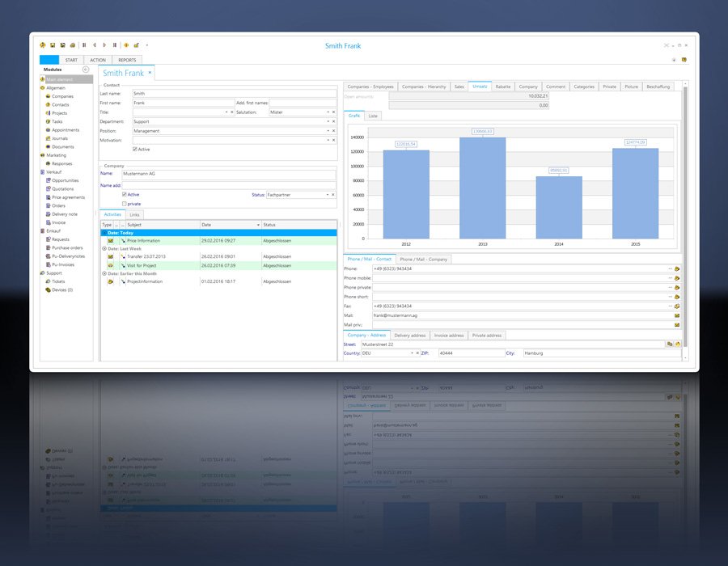Switch to the Rabatte tab
The image size is (728, 566).
(x=503, y=87)
